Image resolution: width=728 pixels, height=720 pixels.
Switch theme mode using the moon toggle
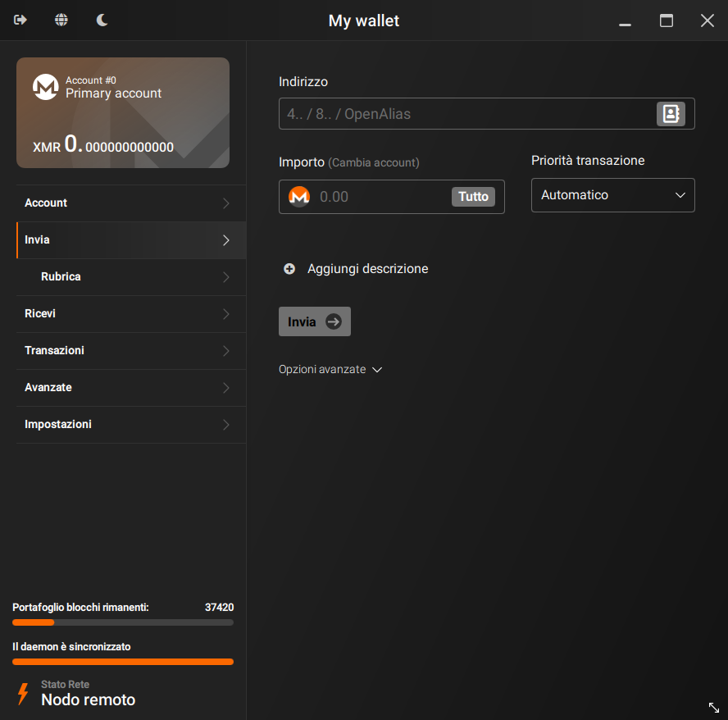pos(102,20)
